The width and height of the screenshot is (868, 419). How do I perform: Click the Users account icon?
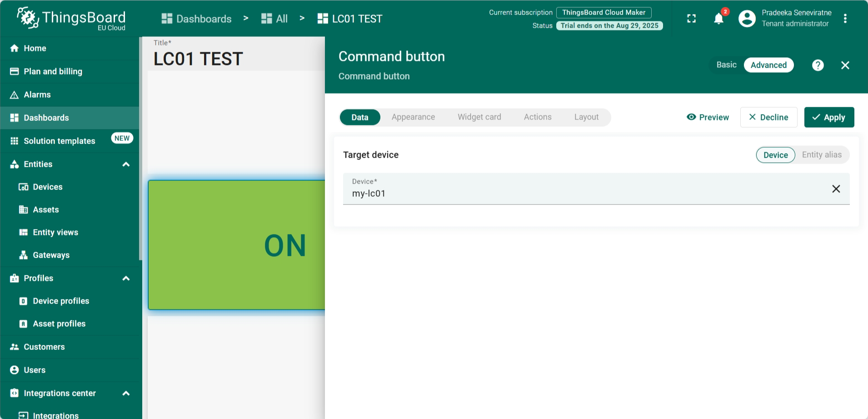pos(15,370)
